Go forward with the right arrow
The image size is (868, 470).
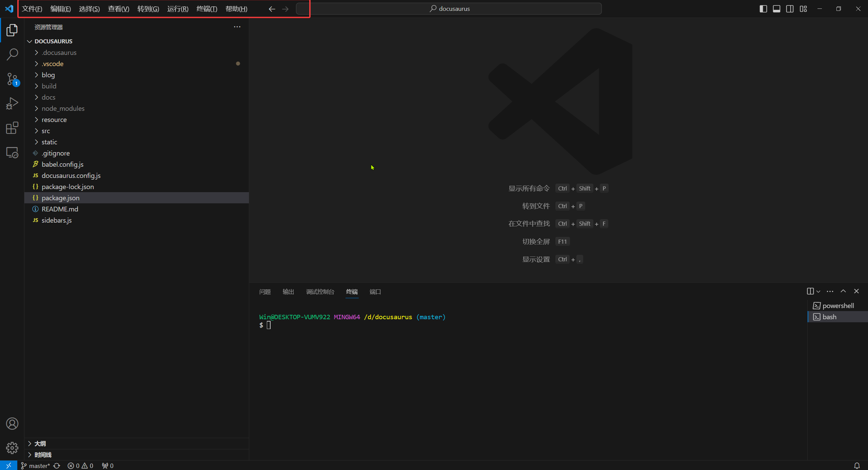(x=285, y=9)
